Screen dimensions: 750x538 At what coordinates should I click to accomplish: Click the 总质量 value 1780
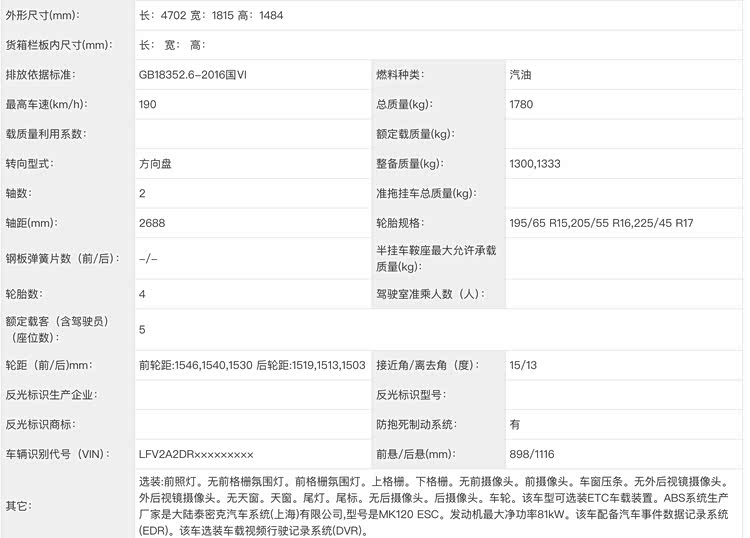coord(522,104)
